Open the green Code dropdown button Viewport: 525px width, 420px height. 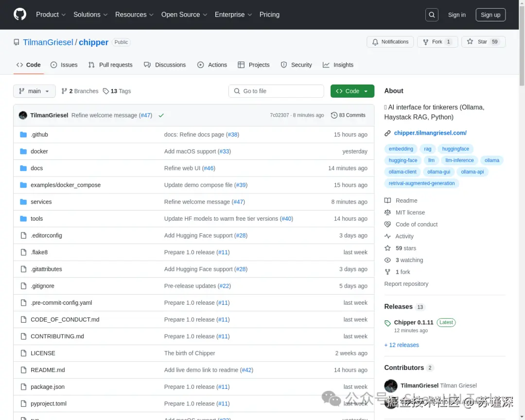pos(352,91)
